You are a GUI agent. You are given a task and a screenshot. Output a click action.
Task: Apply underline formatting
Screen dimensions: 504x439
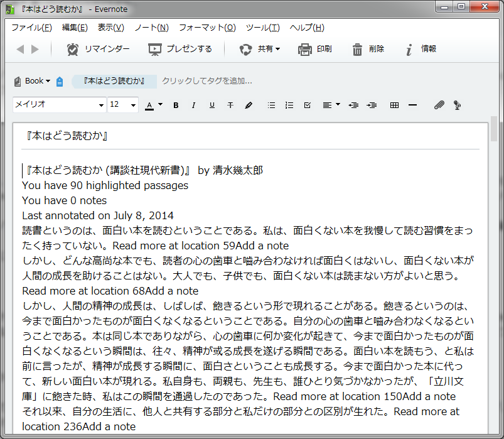212,105
